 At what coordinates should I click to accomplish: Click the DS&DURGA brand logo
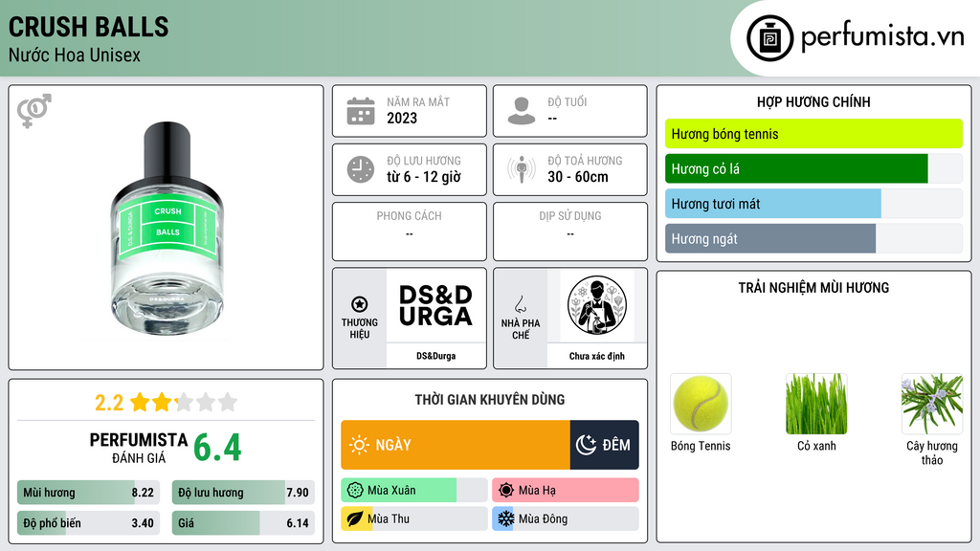point(435,305)
